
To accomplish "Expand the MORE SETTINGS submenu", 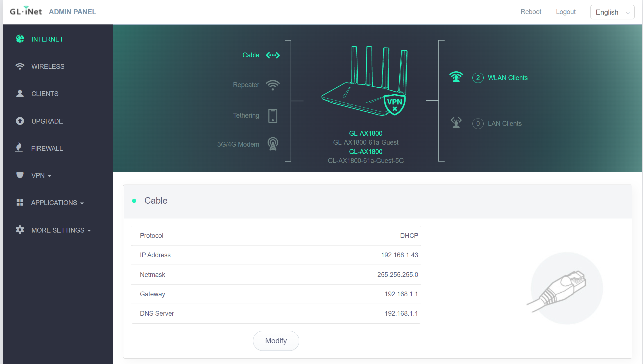I will coord(61,230).
